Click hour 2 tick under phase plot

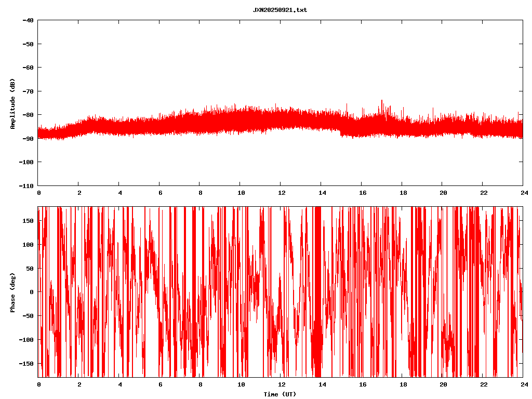(79, 384)
